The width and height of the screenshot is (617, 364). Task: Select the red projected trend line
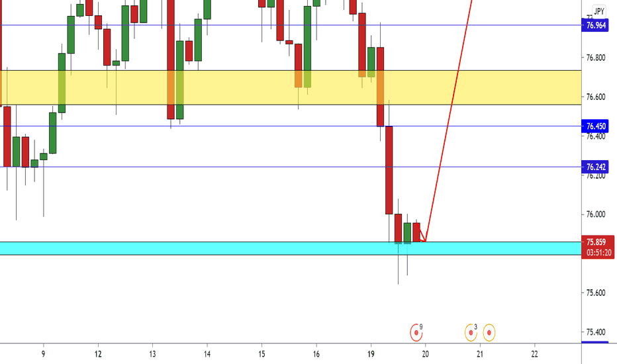(449, 122)
